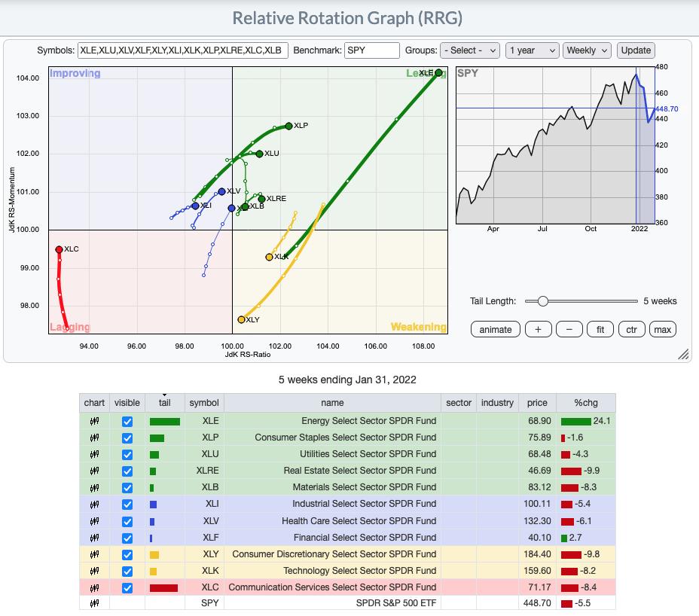Sort table by %chg column

(x=586, y=403)
